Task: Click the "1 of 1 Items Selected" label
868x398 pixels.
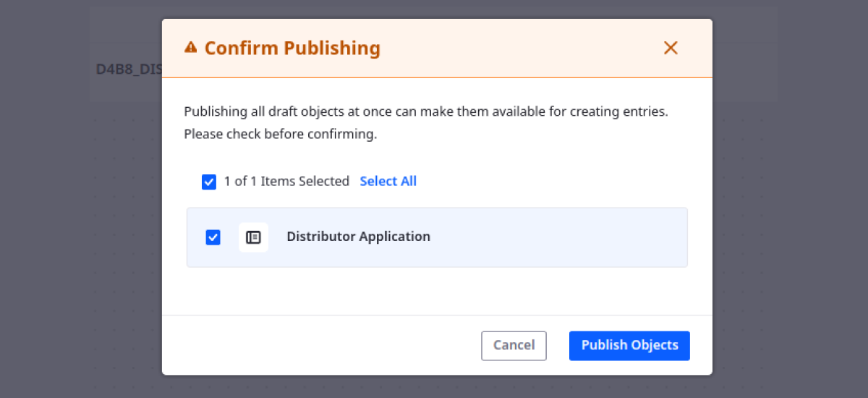Action: pos(286,181)
